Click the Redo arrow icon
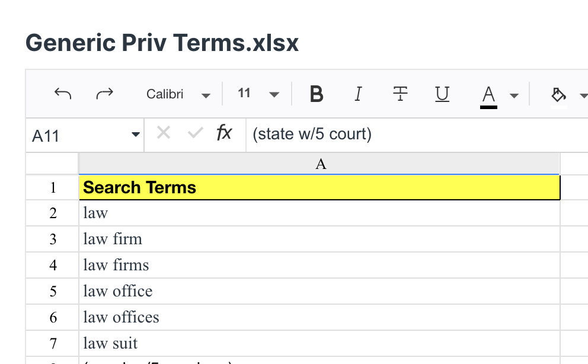Viewport: 588px width, 364px height. coord(105,94)
